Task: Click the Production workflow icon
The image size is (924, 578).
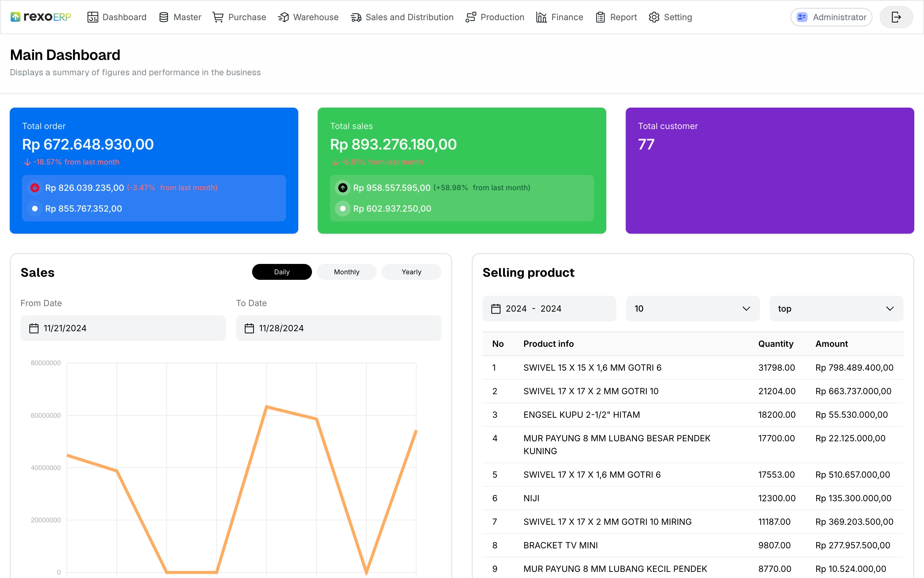Action: click(471, 17)
